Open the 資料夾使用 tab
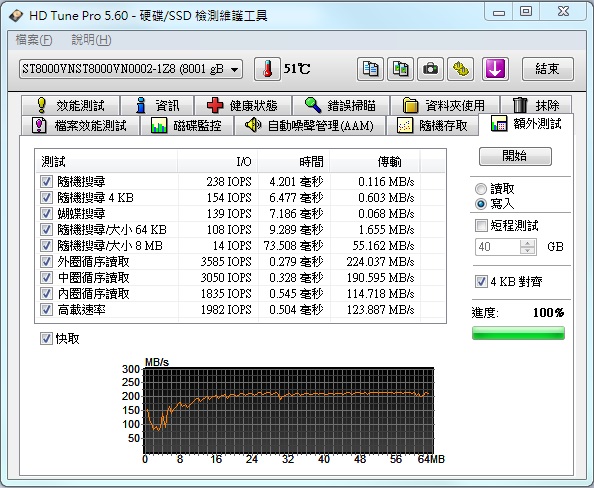Viewport: 594px width, 488px height. (444, 105)
